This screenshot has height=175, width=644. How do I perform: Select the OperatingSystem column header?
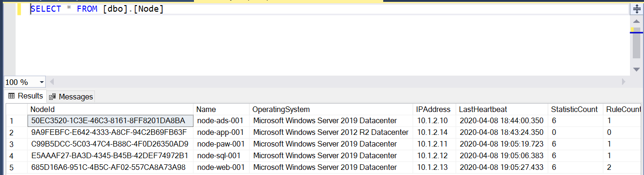click(x=331, y=109)
